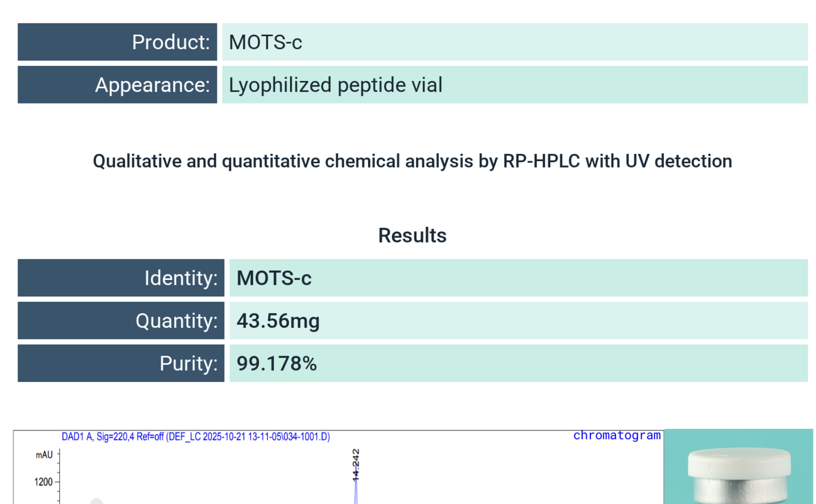
Task: Select the Identity label cell
Action: point(121,278)
